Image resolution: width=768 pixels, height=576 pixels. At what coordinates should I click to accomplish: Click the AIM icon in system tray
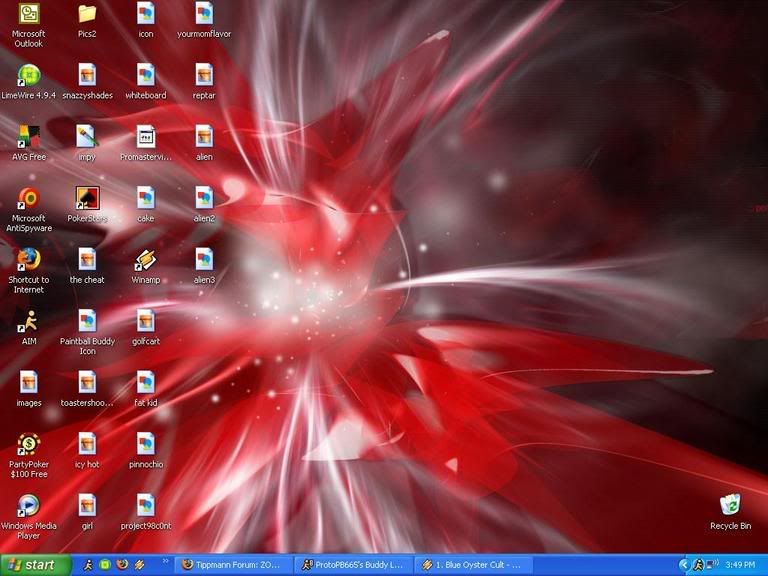click(x=698, y=565)
